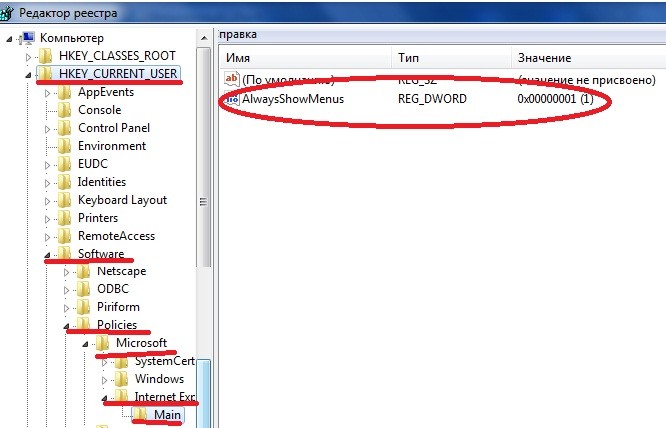Click the Keyboard Layout folder icon
Image resolution: width=666 pixels, height=428 pixels.
pos(65,200)
